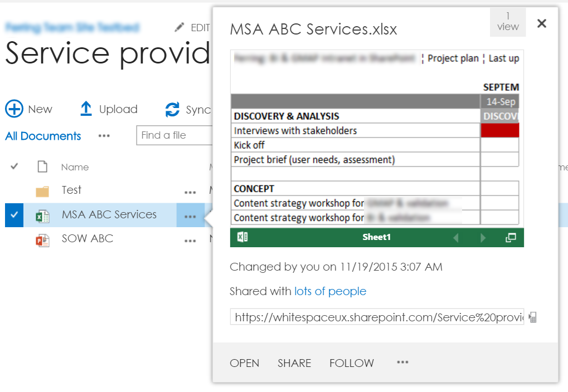
Task: Open ellipsis menu for SOW ABC
Action: [190, 241]
